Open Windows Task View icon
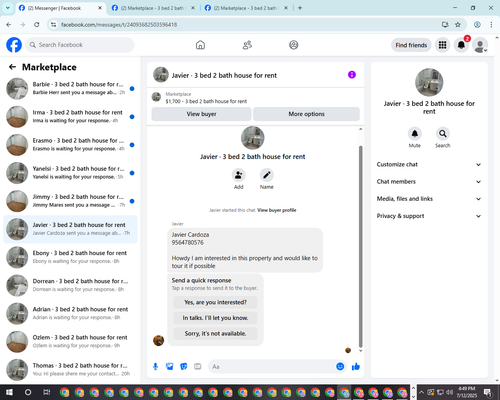This screenshot has width=500, height=400. coord(47,392)
